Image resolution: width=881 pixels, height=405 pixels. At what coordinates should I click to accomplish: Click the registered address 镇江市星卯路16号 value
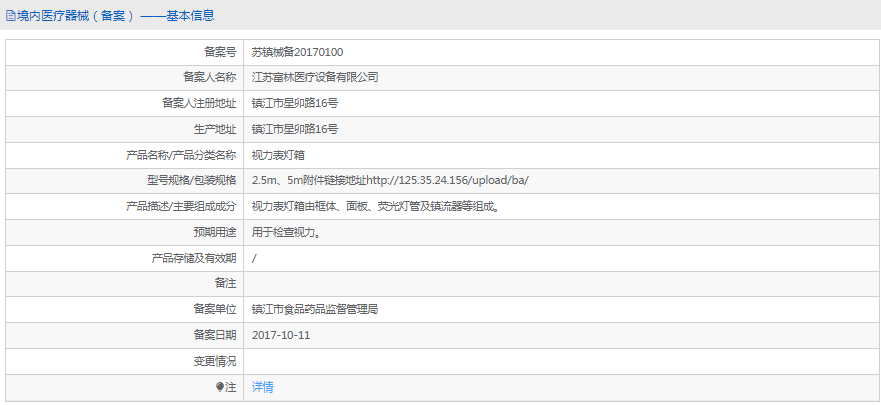[x=295, y=103]
